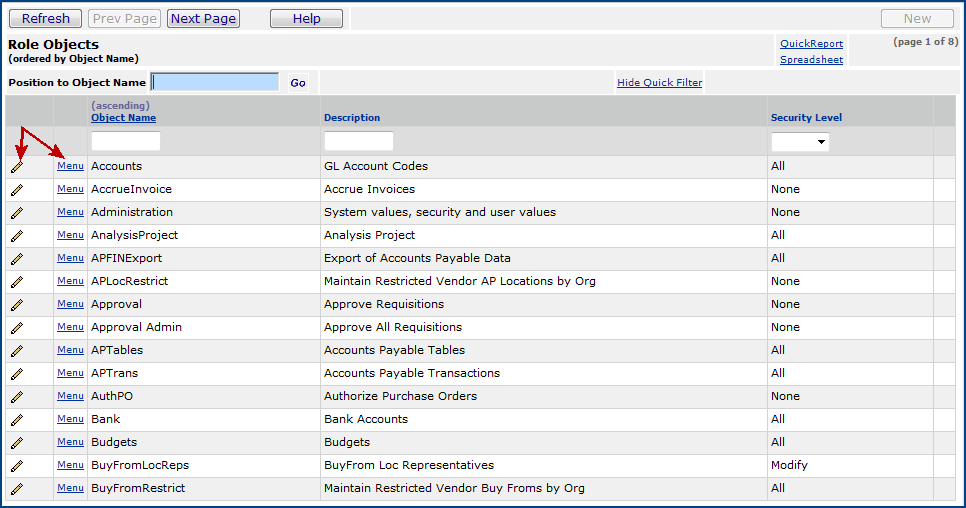This screenshot has width=966, height=508.
Task: Click the pencil icon beside Administration
Action: (x=17, y=213)
